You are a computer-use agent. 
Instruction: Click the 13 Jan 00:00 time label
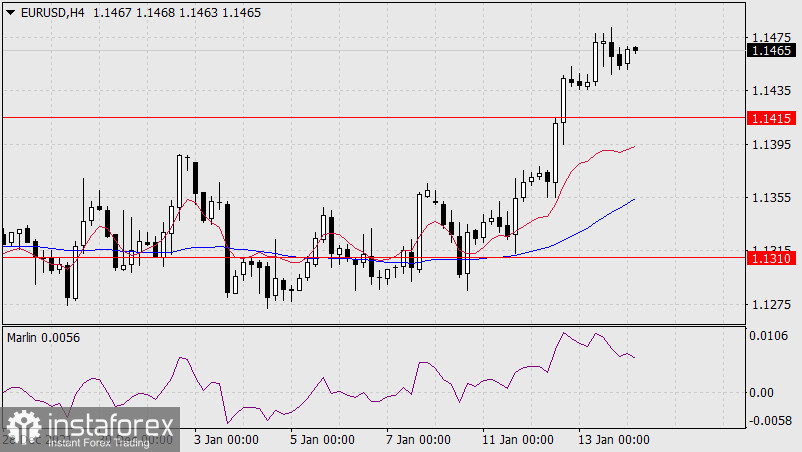pyautogui.click(x=614, y=440)
